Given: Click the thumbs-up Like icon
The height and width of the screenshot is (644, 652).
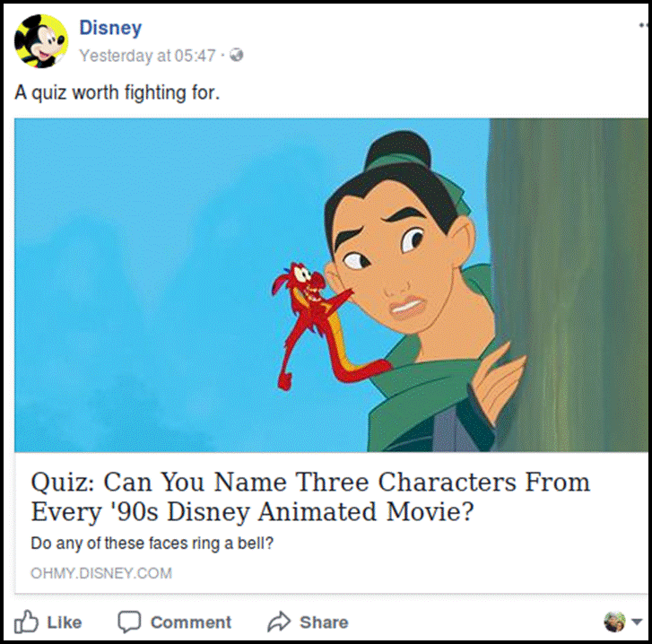Looking at the screenshot, I should (x=26, y=622).
